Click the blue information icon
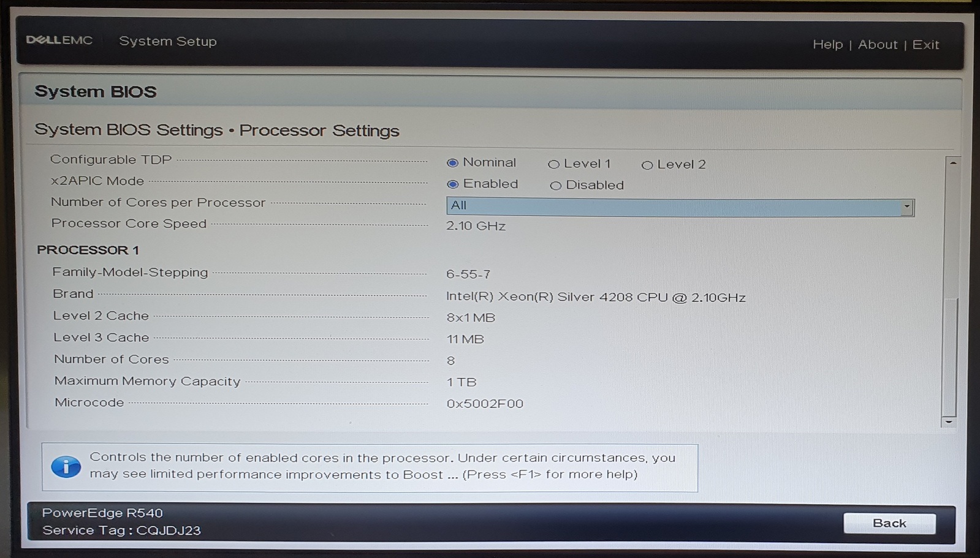The image size is (980, 558). [66, 467]
